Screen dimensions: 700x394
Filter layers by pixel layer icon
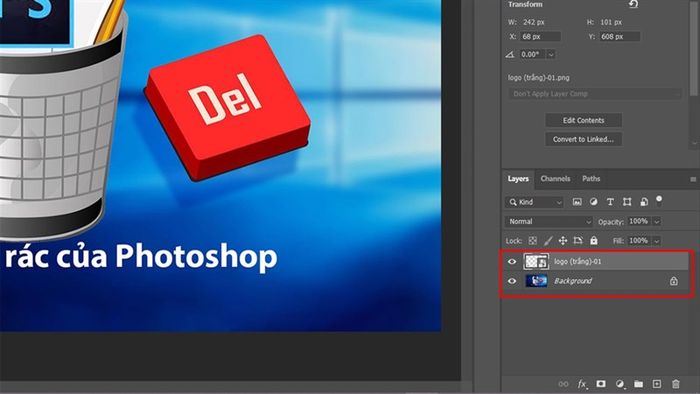click(577, 202)
